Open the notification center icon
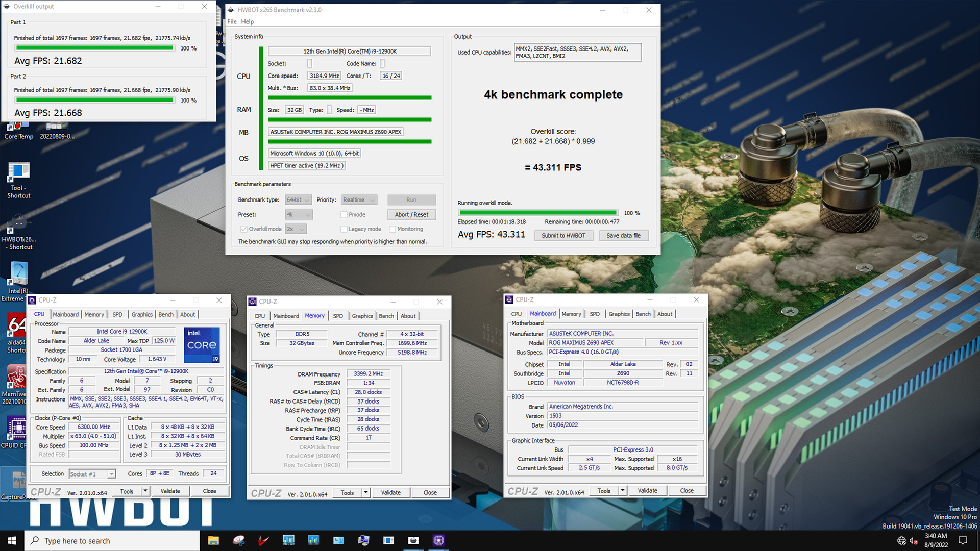 (963, 540)
